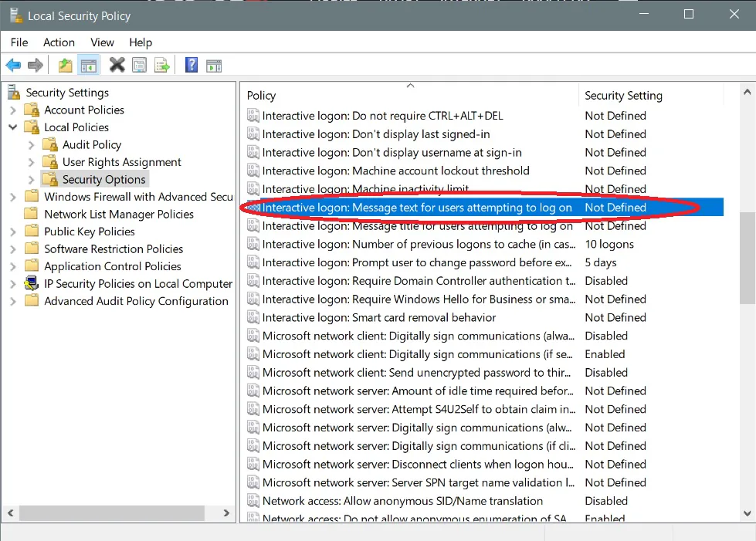Click the Up one level folder icon
Screen dimensions: 756x541
click(65, 65)
